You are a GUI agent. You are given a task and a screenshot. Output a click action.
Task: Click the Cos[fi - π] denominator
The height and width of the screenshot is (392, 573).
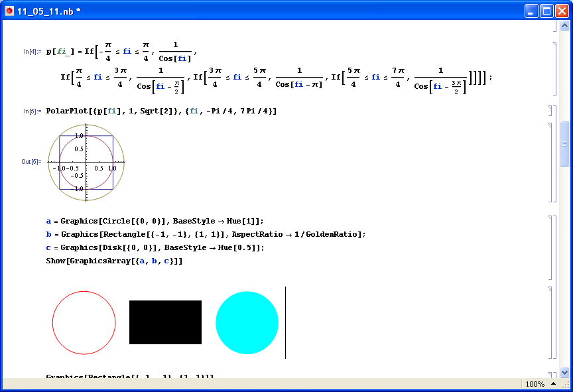click(x=299, y=84)
